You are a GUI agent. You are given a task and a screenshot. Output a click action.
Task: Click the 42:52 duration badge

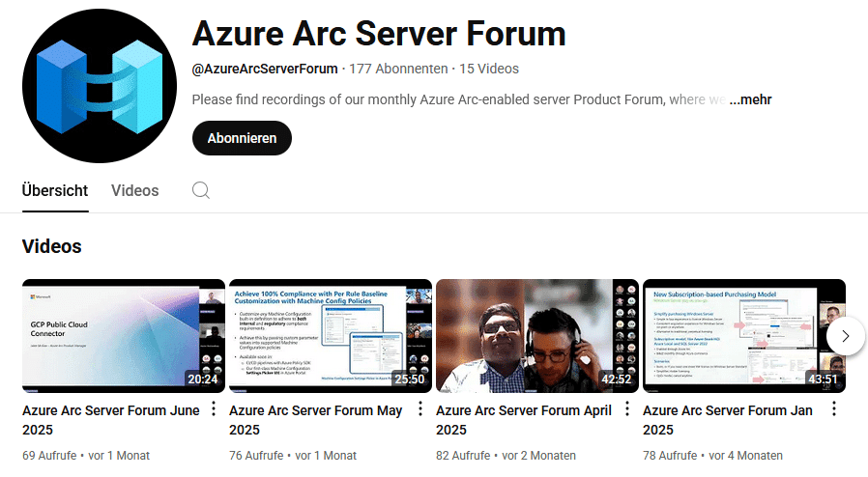(616, 379)
